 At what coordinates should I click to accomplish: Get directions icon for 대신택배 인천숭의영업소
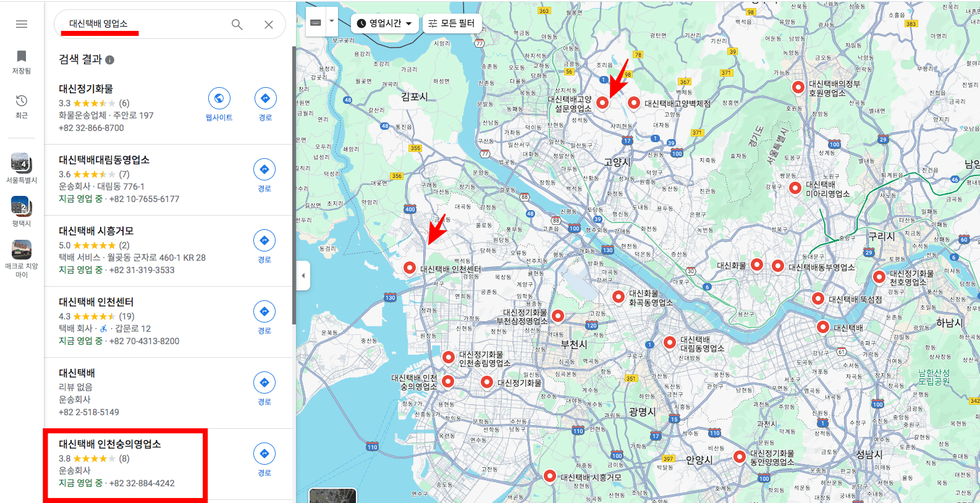(264, 454)
